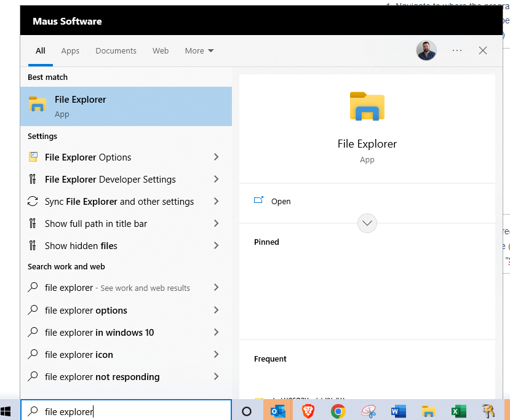Expand more actions with the circular chevron
This screenshot has width=510, height=420.
[367, 223]
